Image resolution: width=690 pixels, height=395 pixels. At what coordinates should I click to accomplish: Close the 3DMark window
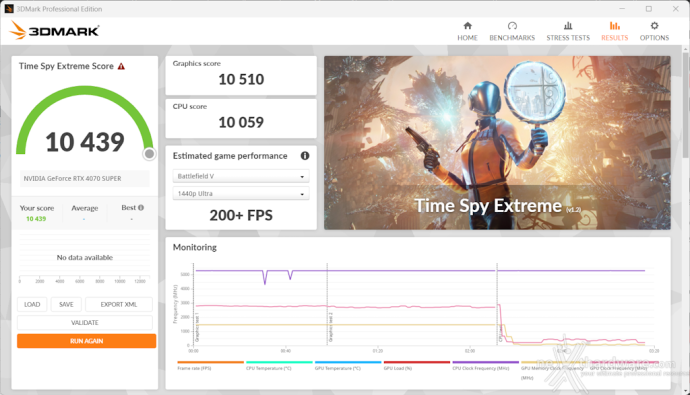pos(675,9)
